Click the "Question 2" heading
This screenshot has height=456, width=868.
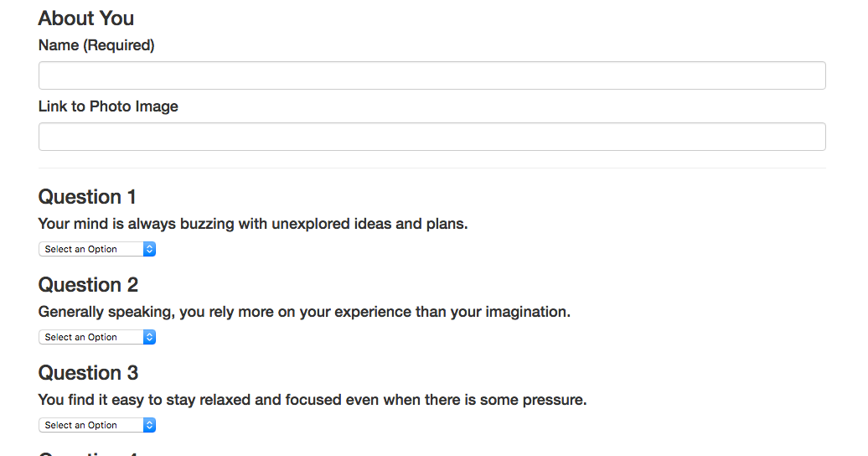(x=88, y=285)
